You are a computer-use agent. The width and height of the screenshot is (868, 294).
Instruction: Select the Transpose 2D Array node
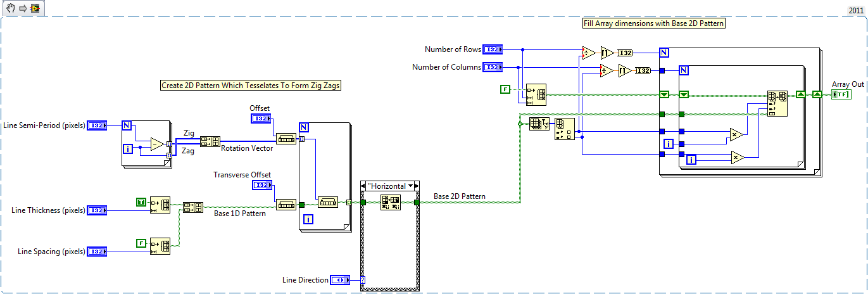click(x=391, y=203)
